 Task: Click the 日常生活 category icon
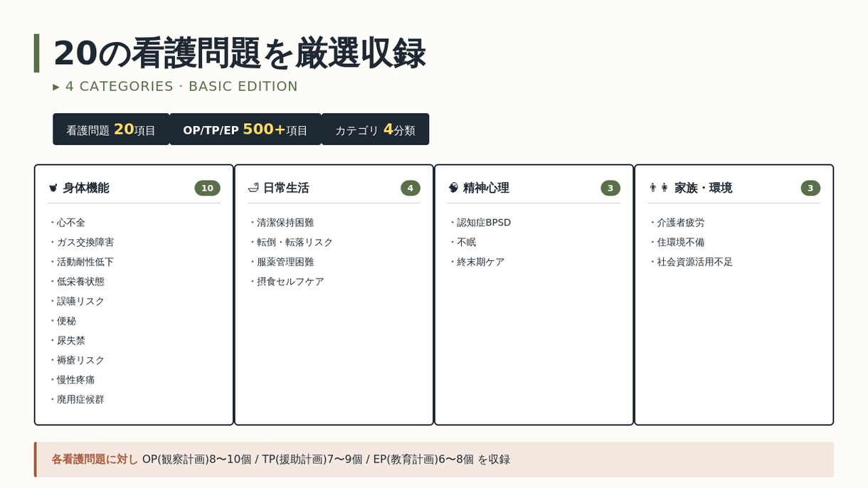[x=253, y=188]
